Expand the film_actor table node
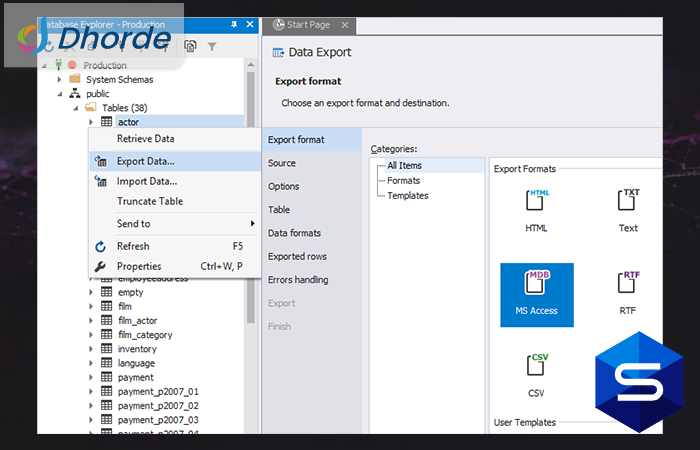This screenshot has width=700, height=450. point(91,321)
